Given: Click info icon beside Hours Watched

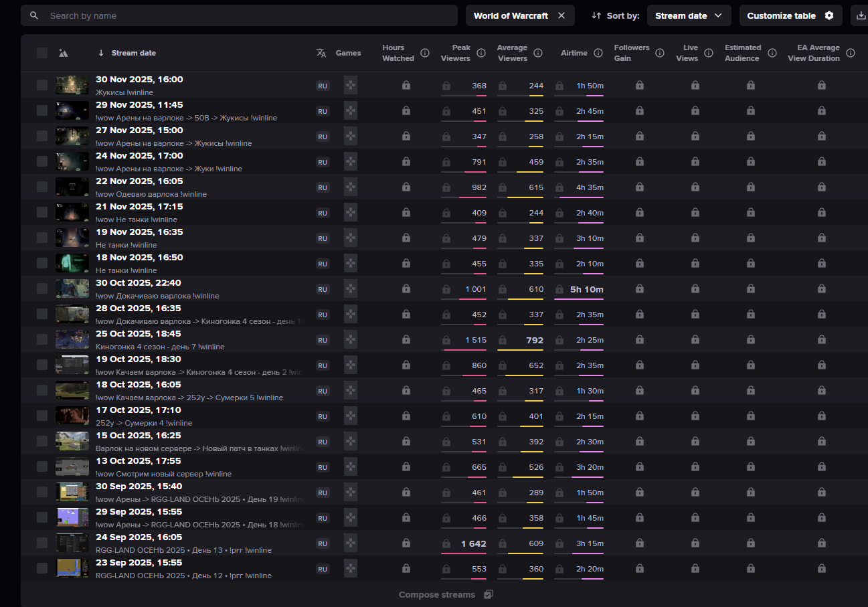Looking at the screenshot, I should pos(425,53).
